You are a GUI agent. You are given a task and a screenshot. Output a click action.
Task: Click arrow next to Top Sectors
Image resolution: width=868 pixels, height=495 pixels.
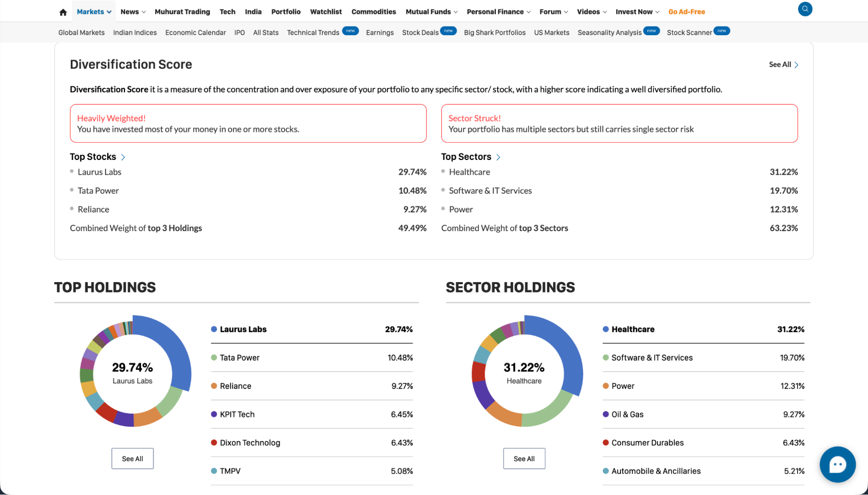pos(498,157)
